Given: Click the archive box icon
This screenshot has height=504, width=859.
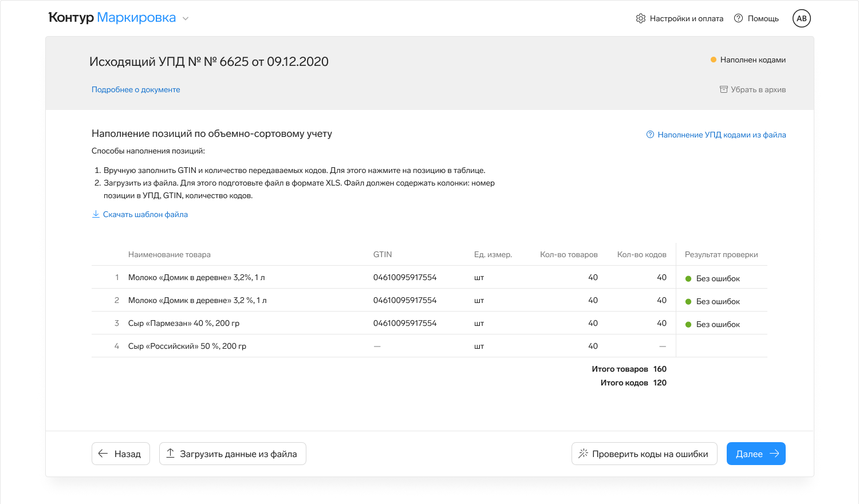Looking at the screenshot, I should [x=724, y=89].
